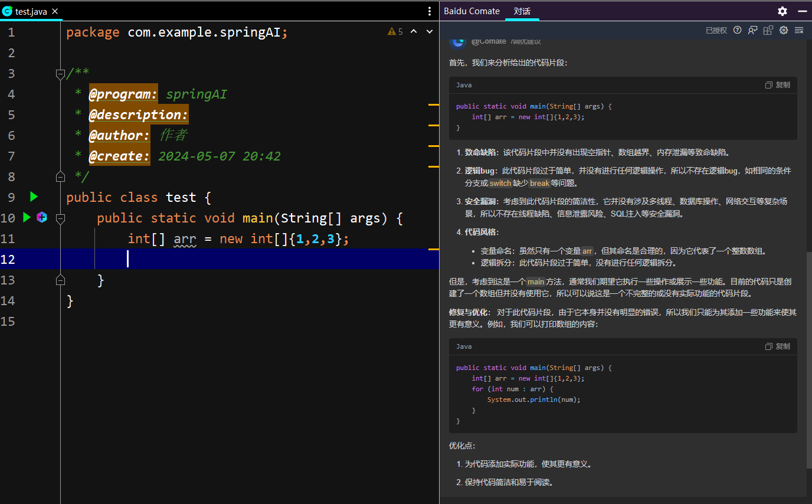Switch to the 对话 tab
Screen dimensions: 812x504
pos(522,11)
